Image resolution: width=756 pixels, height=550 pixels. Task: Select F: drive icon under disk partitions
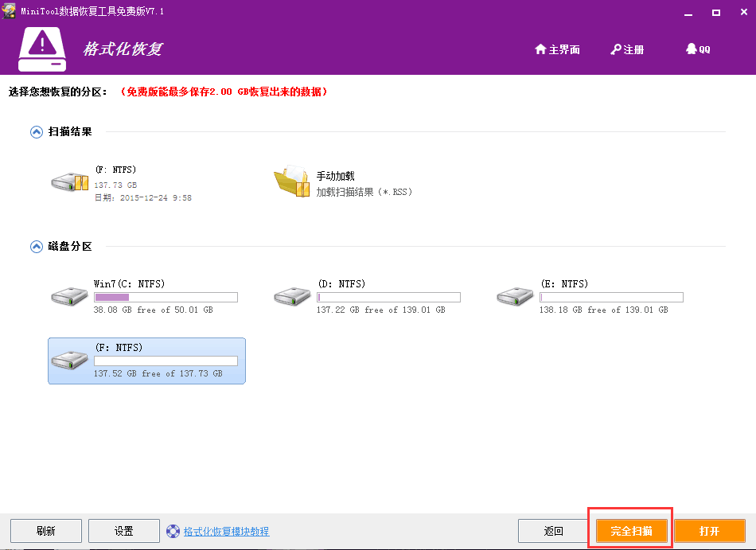pos(70,360)
